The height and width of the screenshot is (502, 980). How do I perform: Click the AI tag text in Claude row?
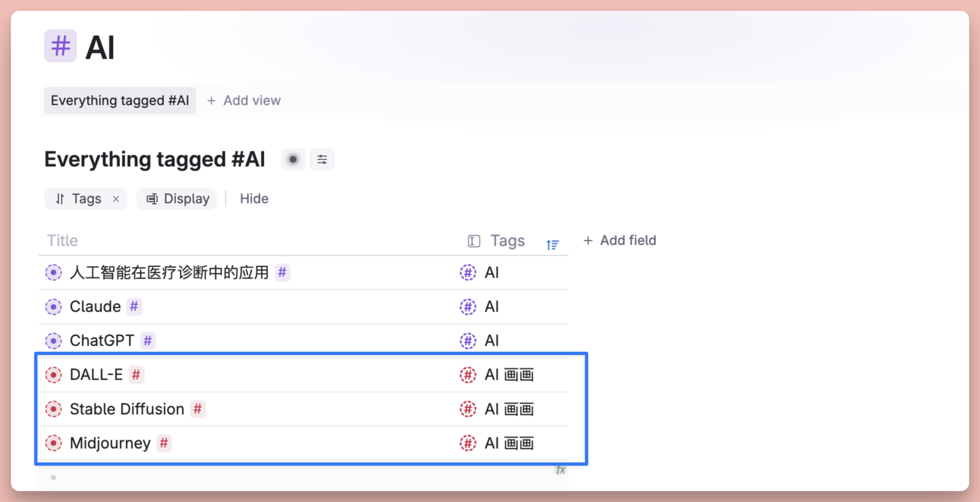pos(491,307)
